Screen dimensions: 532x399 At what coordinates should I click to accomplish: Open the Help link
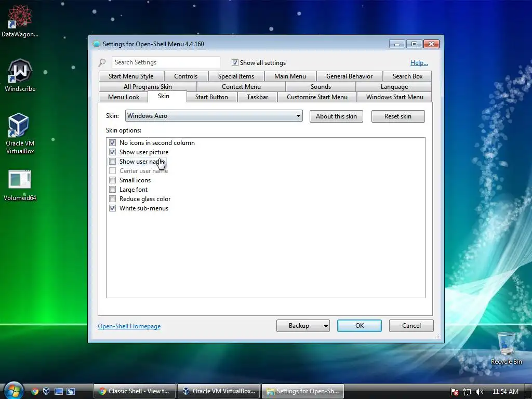[x=419, y=63]
